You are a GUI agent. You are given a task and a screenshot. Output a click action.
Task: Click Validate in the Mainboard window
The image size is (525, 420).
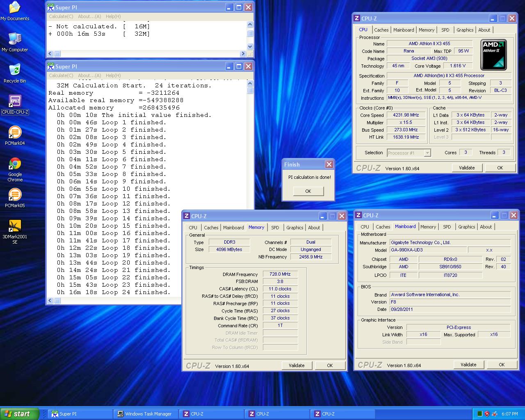[468, 365]
